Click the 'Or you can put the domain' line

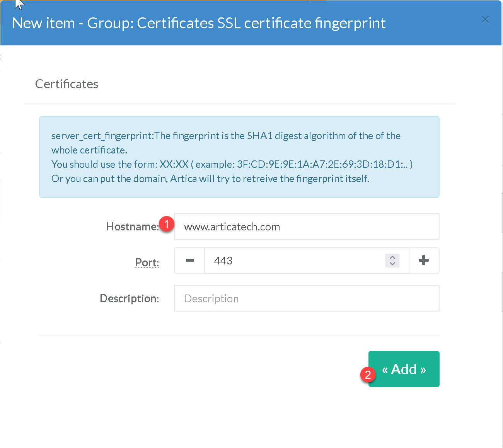pos(210,179)
